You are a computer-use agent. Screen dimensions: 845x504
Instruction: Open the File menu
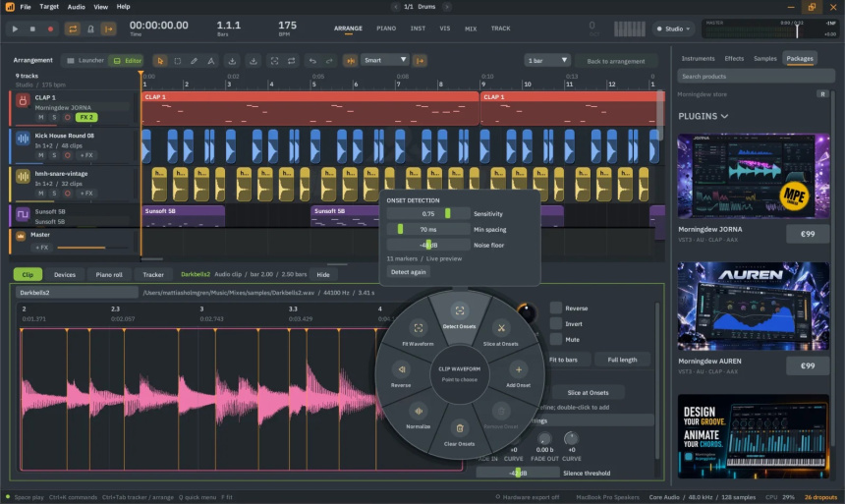(x=26, y=7)
